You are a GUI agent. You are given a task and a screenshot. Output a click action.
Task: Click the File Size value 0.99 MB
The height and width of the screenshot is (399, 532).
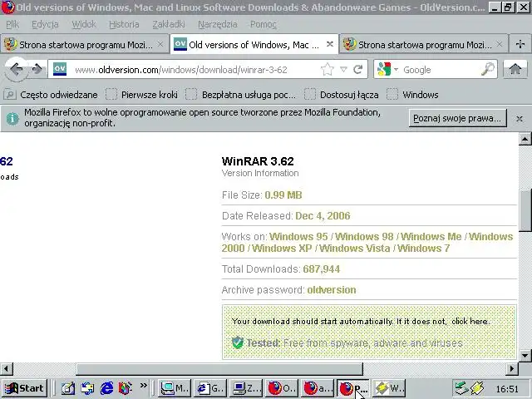coord(283,195)
